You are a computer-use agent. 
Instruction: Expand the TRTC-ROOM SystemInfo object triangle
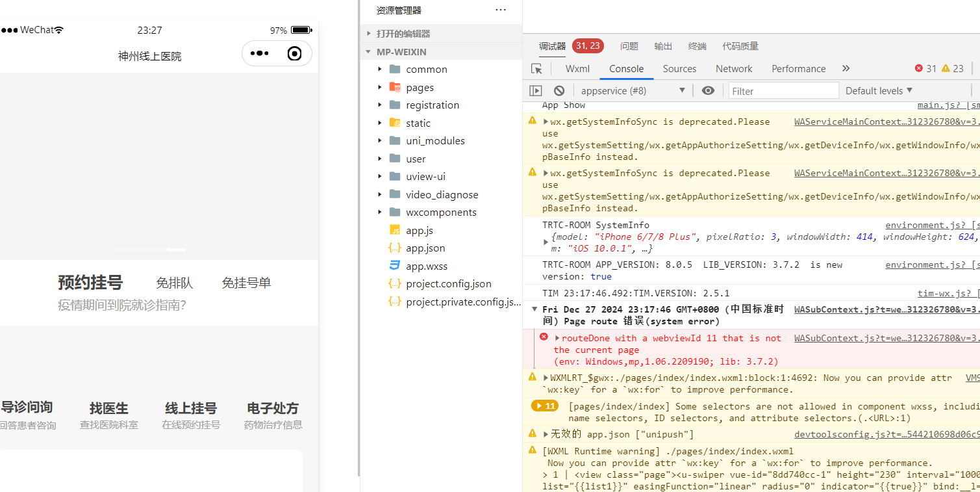click(x=546, y=242)
